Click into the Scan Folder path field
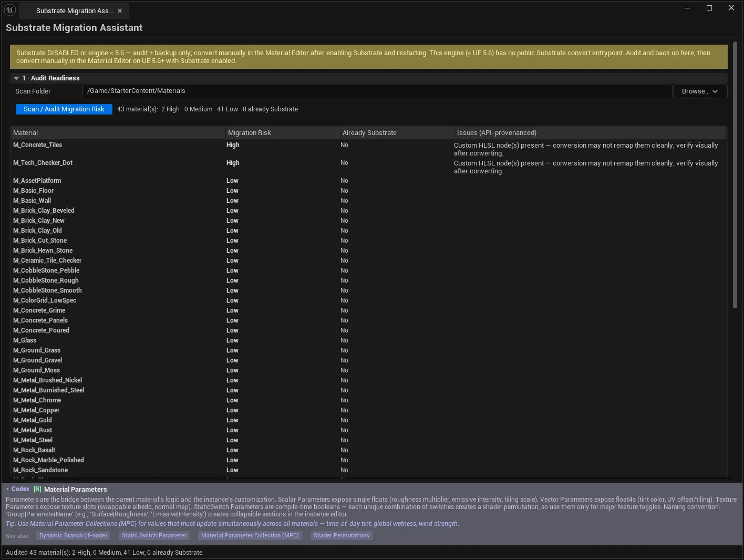The width and height of the screenshot is (744, 560). (x=377, y=91)
